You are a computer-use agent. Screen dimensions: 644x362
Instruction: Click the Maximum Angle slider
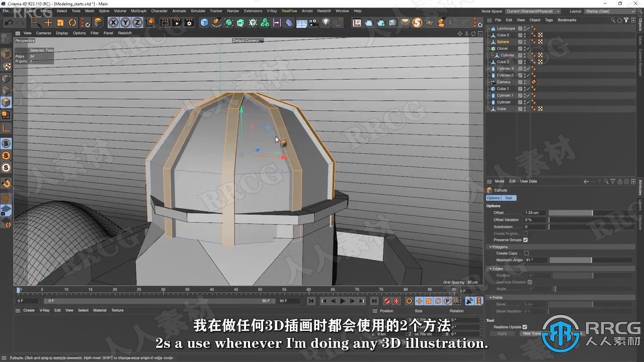(x=591, y=260)
